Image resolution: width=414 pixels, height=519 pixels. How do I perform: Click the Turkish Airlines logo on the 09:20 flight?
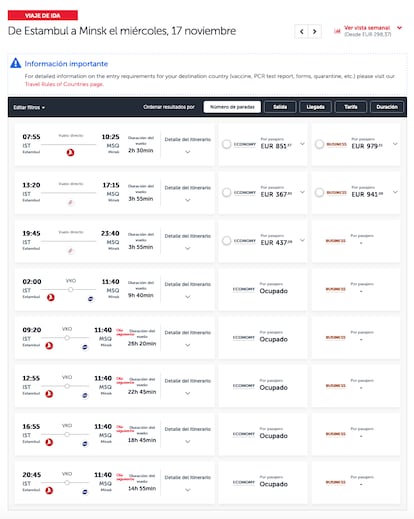pyautogui.click(x=49, y=346)
